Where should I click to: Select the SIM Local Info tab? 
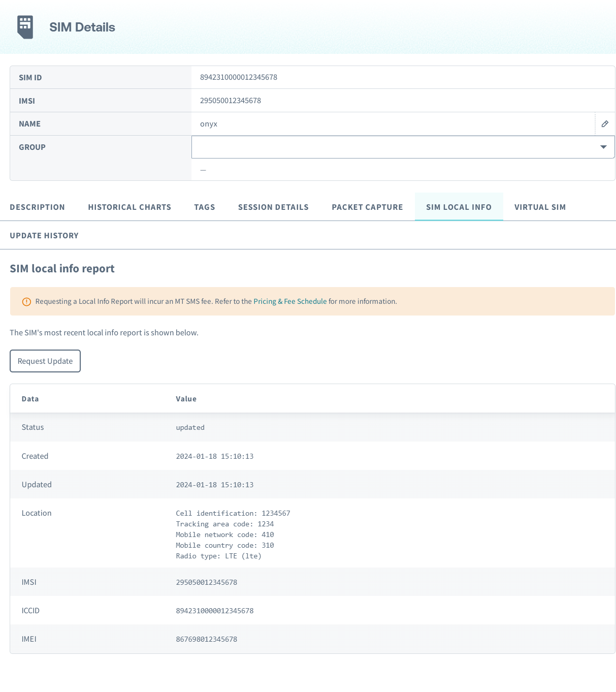[x=459, y=207]
